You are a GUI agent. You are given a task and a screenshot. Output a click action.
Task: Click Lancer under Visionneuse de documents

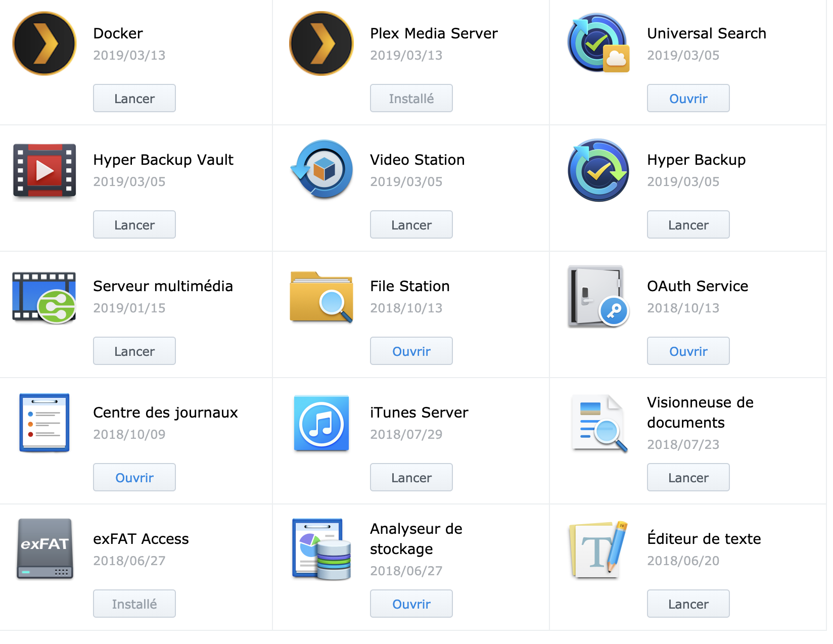click(688, 477)
